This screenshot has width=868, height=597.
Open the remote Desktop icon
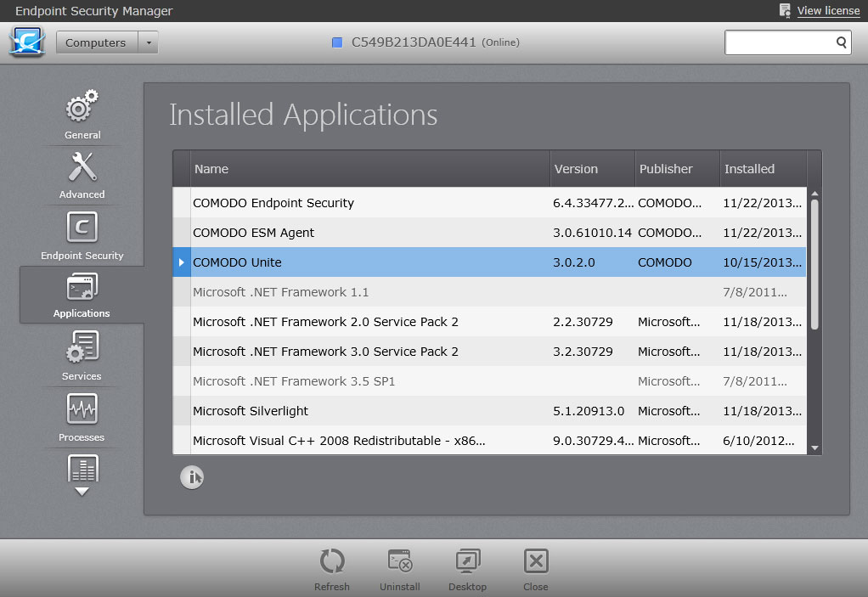467,566
